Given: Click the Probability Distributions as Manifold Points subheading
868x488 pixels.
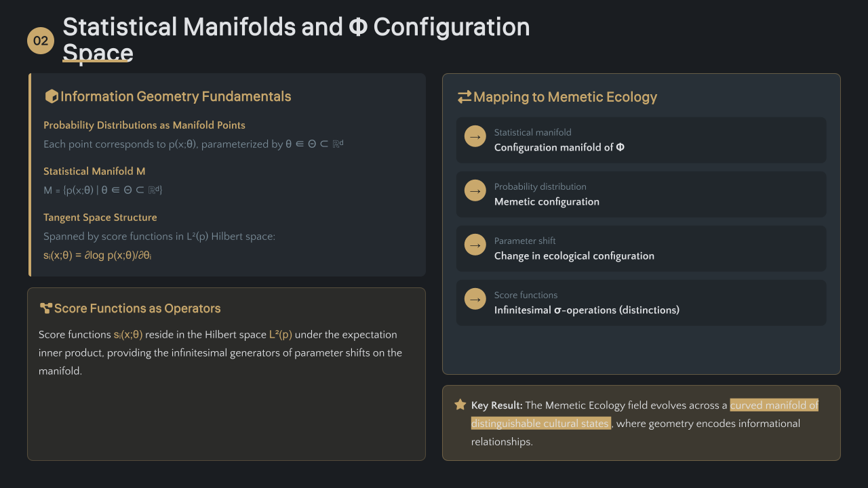Looking at the screenshot, I should point(144,125).
